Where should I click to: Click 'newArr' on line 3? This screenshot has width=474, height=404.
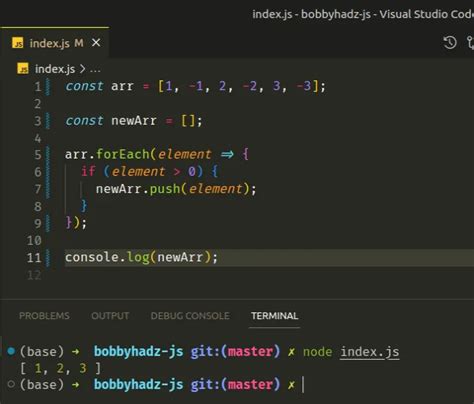tap(134, 121)
